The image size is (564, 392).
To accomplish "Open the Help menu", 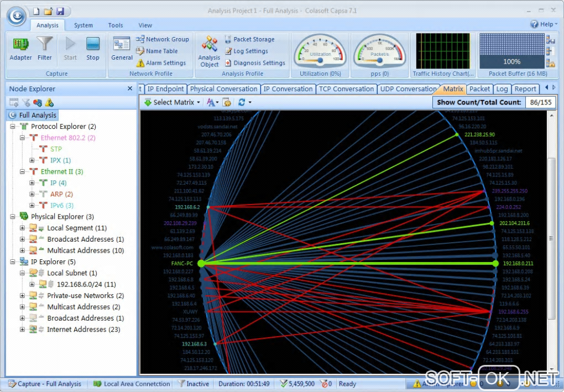I will point(544,24).
